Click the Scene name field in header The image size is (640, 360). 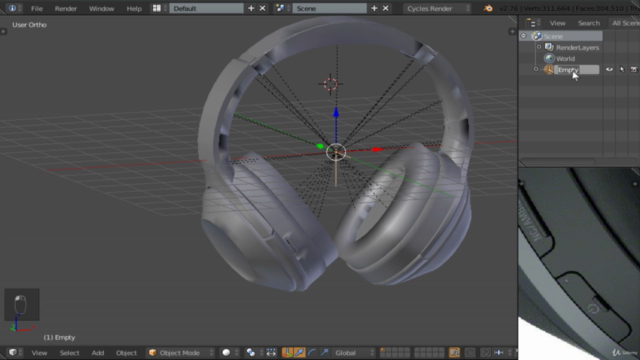coord(329,8)
